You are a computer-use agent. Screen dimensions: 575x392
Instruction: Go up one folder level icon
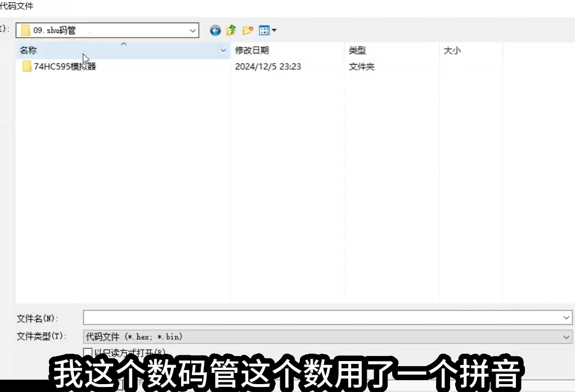(231, 30)
